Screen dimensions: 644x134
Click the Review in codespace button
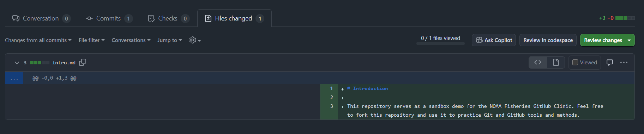(548, 40)
